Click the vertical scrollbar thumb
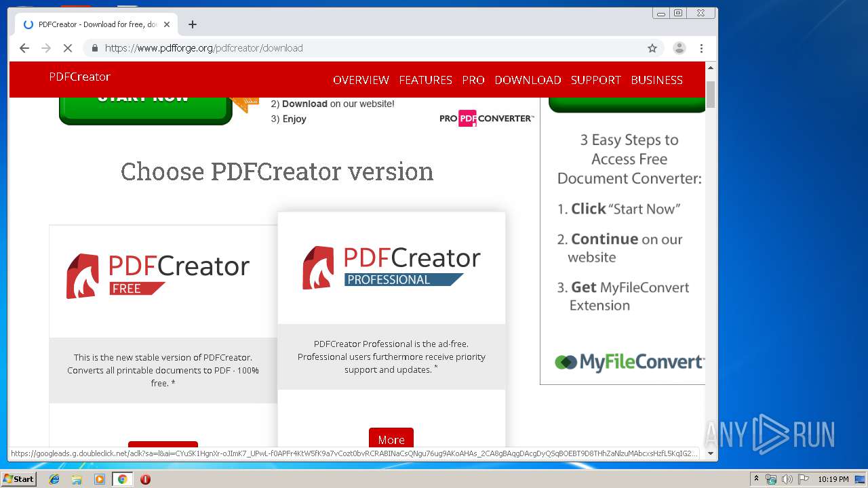Image resolution: width=868 pixels, height=488 pixels. pos(711,94)
